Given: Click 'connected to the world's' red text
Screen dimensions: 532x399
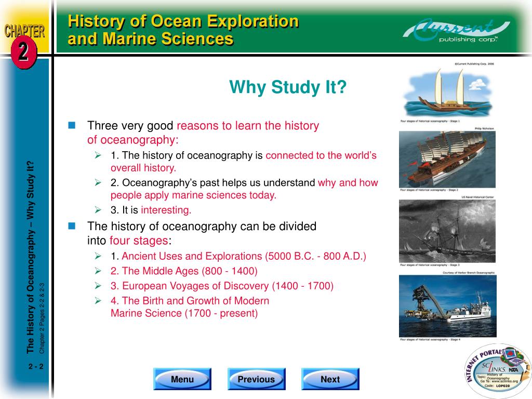Looking at the screenshot, I should pyautogui.click(x=321, y=155).
